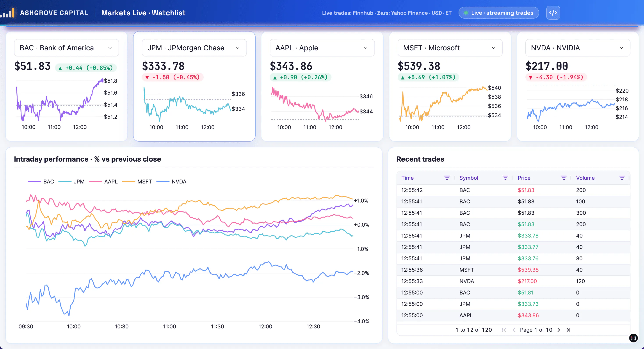The width and height of the screenshot is (644, 349).
Task: Toggle AAPL series in chart legend
Action: (x=103, y=182)
